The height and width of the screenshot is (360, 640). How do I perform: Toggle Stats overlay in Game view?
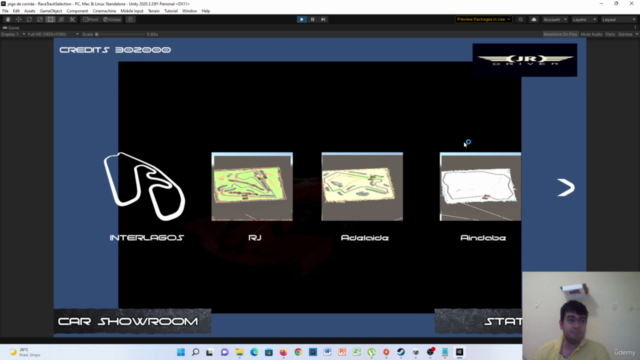pyautogui.click(x=610, y=34)
